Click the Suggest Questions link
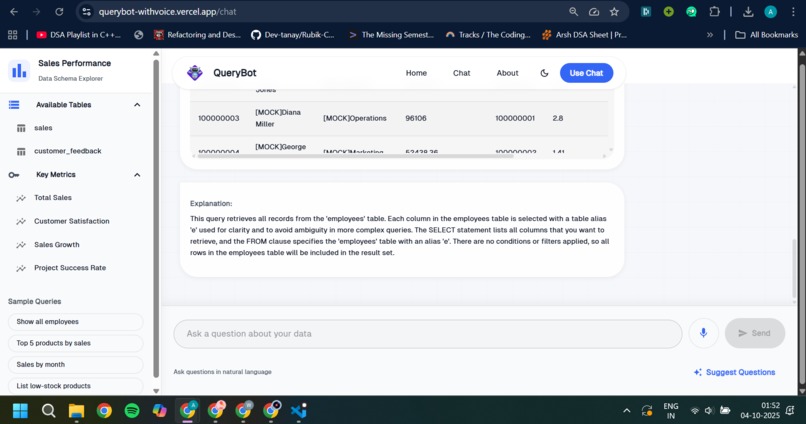 tap(734, 372)
